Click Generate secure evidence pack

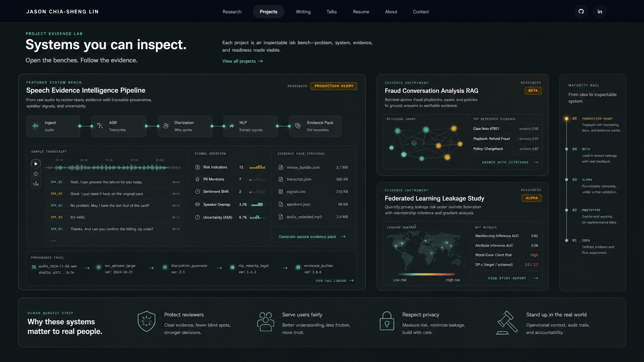pyautogui.click(x=312, y=237)
